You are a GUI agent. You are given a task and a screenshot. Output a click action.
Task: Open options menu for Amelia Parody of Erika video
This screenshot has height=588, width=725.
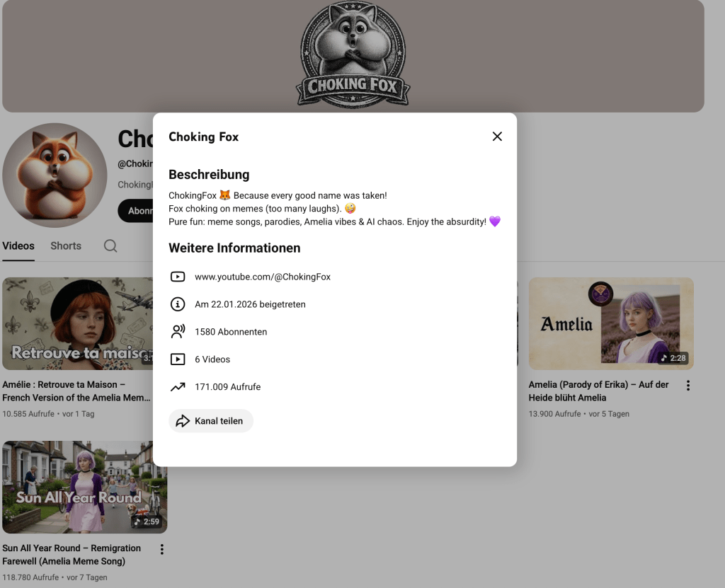tap(687, 386)
